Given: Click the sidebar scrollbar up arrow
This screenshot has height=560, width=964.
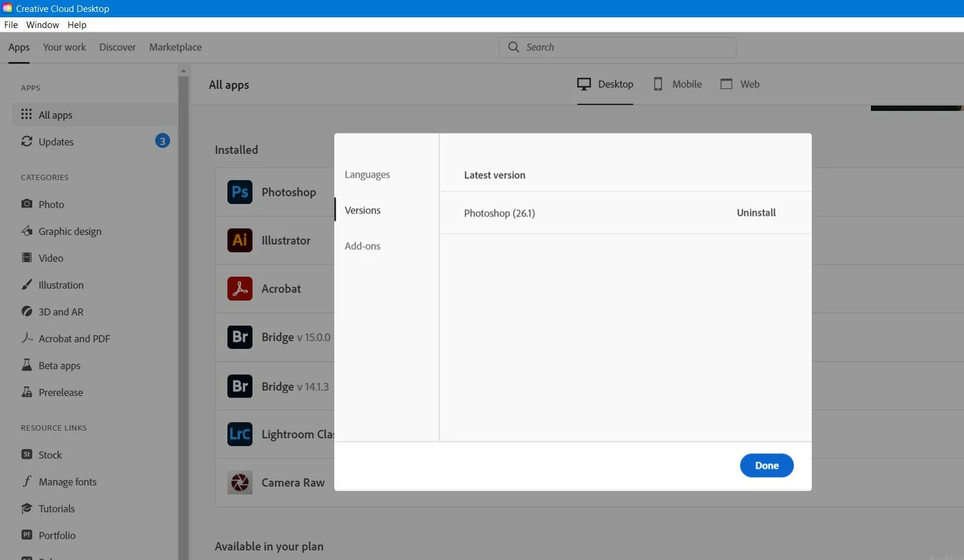Looking at the screenshot, I should (x=183, y=70).
